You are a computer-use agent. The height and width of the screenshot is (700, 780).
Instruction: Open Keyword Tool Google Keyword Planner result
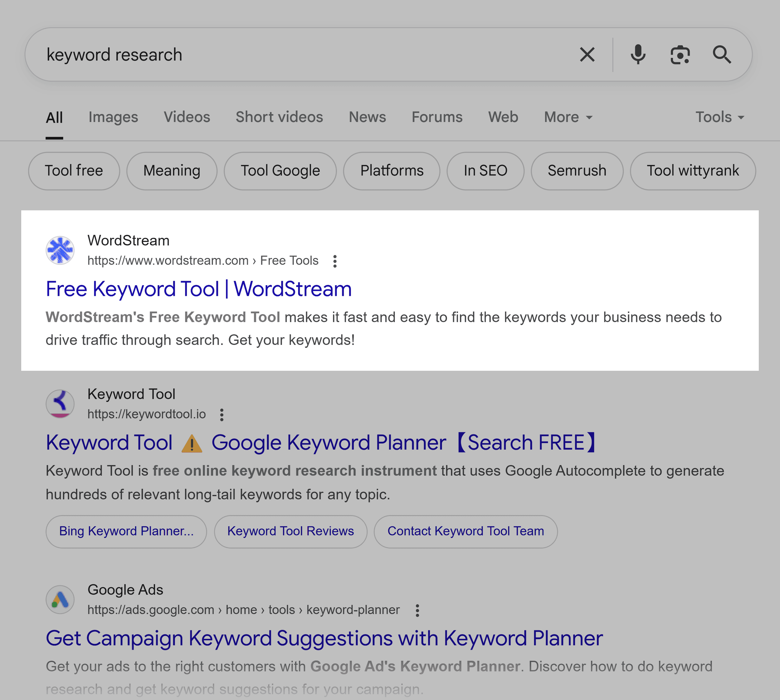321,443
